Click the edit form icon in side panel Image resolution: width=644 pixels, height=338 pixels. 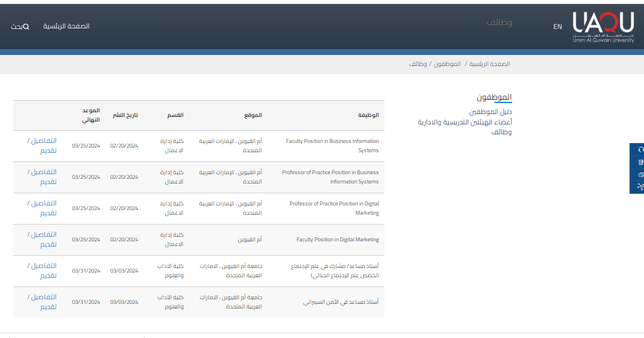pyautogui.click(x=640, y=162)
